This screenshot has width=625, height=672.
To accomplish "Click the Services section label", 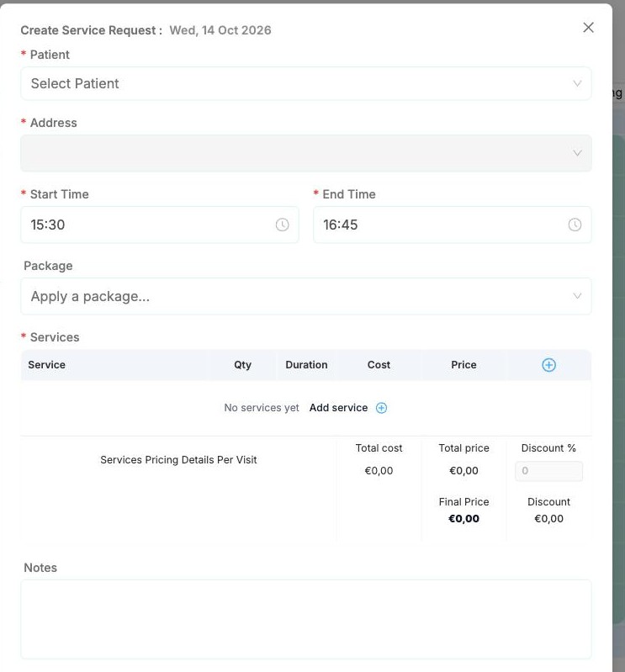I will [x=55, y=337].
